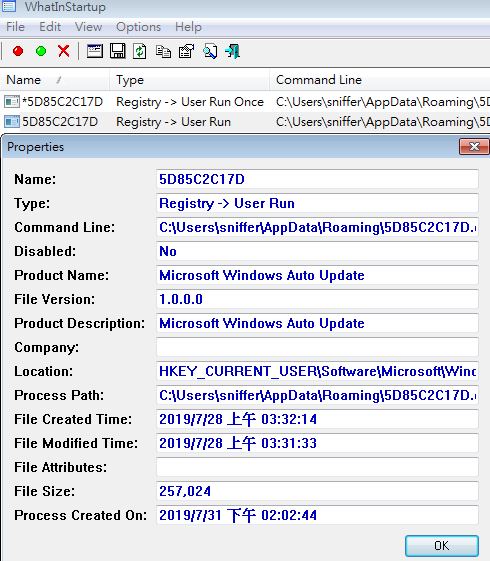Image resolution: width=490 pixels, height=561 pixels.
Task: Open the View menu
Action: pyautogui.click(x=88, y=27)
